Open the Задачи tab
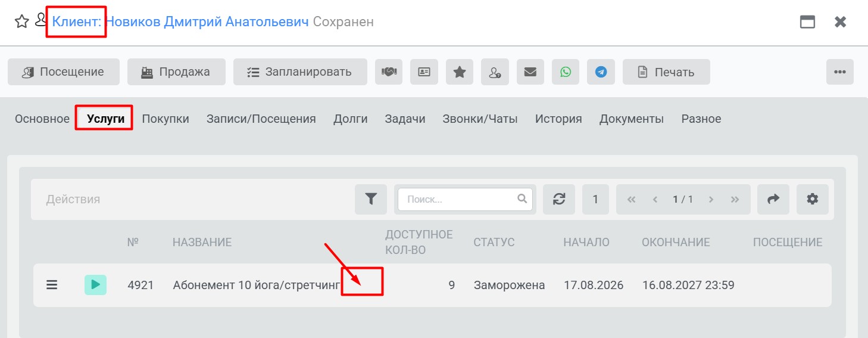Screen dimensions: 868x338 click(405, 119)
